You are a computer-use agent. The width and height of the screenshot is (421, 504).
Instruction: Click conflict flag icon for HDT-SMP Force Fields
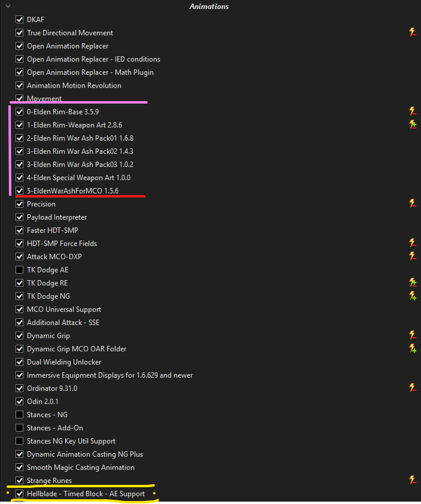click(413, 244)
